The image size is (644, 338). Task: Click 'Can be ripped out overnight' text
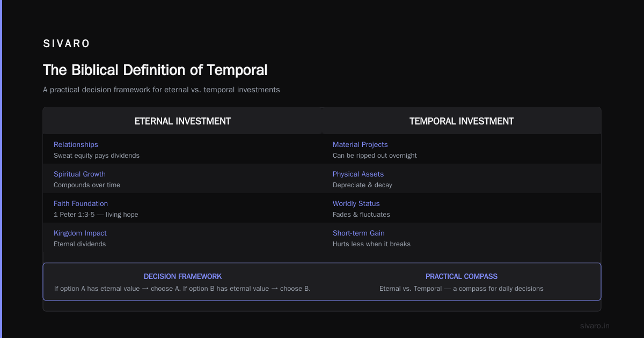click(375, 156)
